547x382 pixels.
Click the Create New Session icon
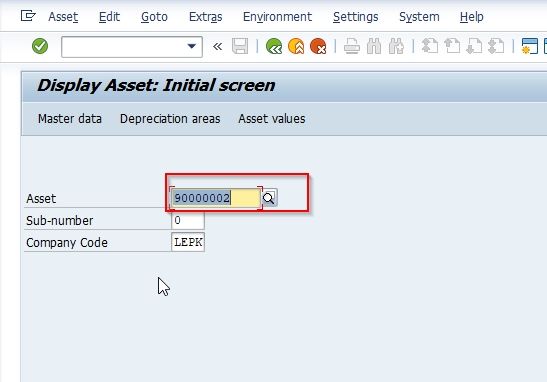[x=530, y=46]
